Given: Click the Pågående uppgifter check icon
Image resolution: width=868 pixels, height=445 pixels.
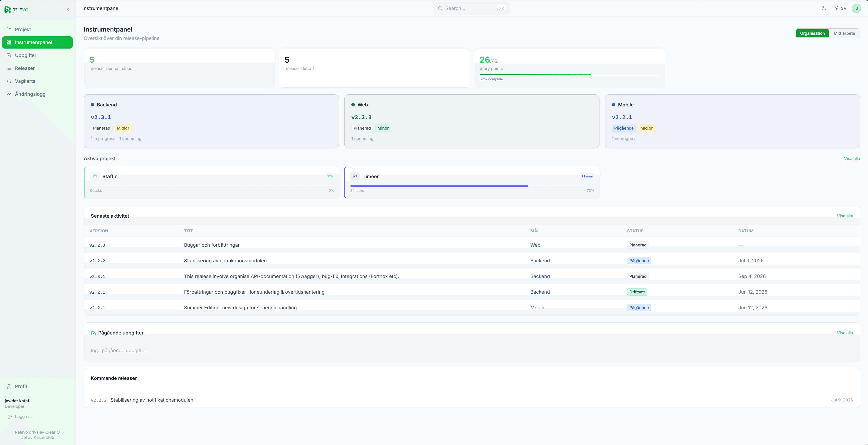Looking at the screenshot, I should tap(93, 333).
